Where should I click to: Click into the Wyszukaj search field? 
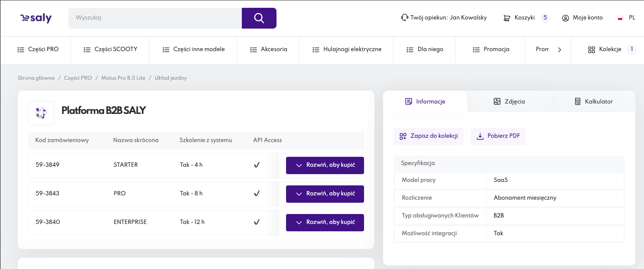[x=155, y=18]
